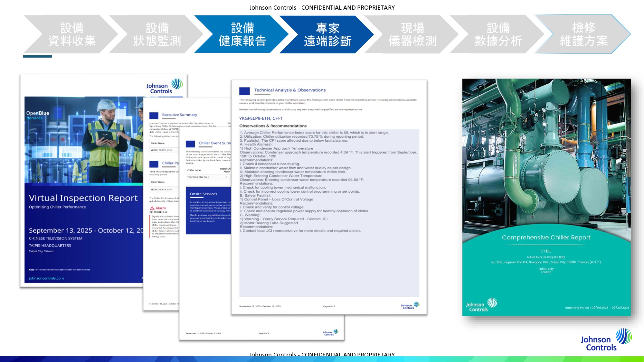This screenshot has width=644, height=362.
Task: Click the blue Onsite Services box
Action: [x=208, y=210]
